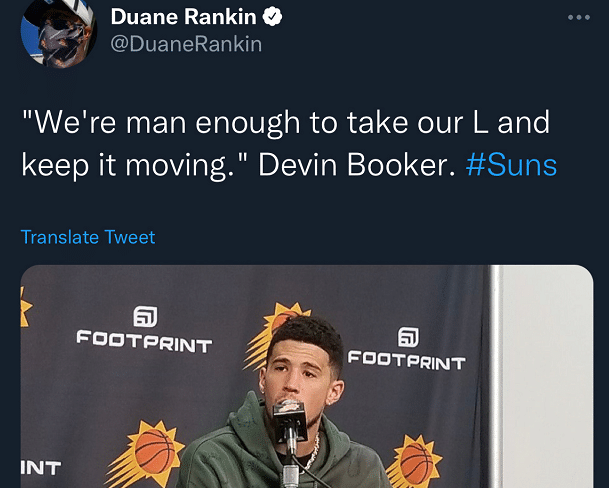Click the Translate Tweet link
The image size is (609, 488).
pyautogui.click(x=88, y=237)
